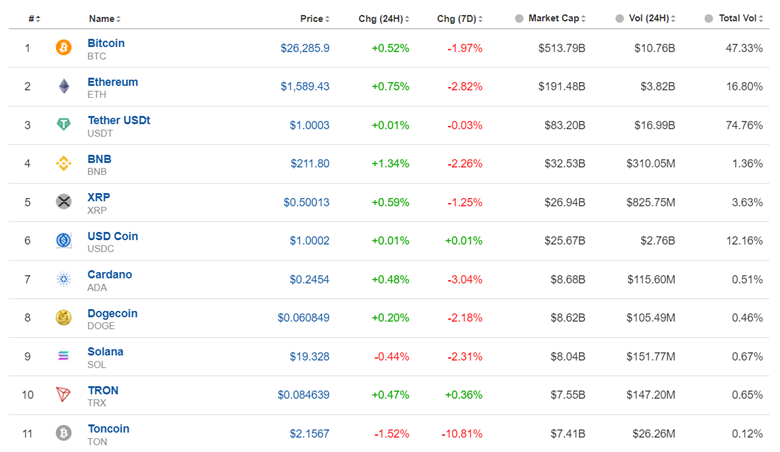Click Ethereum price $1,589.43

coord(305,87)
